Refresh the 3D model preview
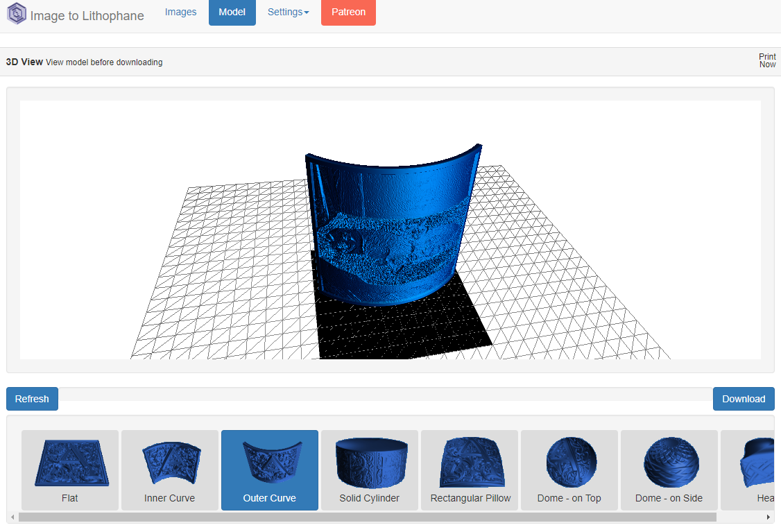 pyautogui.click(x=32, y=399)
